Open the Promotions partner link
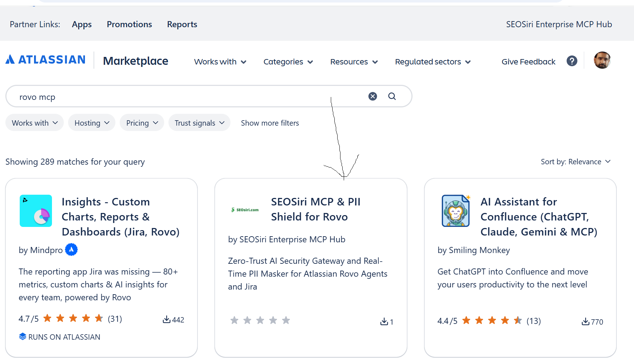634x364 pixels. tap(129, 24)
